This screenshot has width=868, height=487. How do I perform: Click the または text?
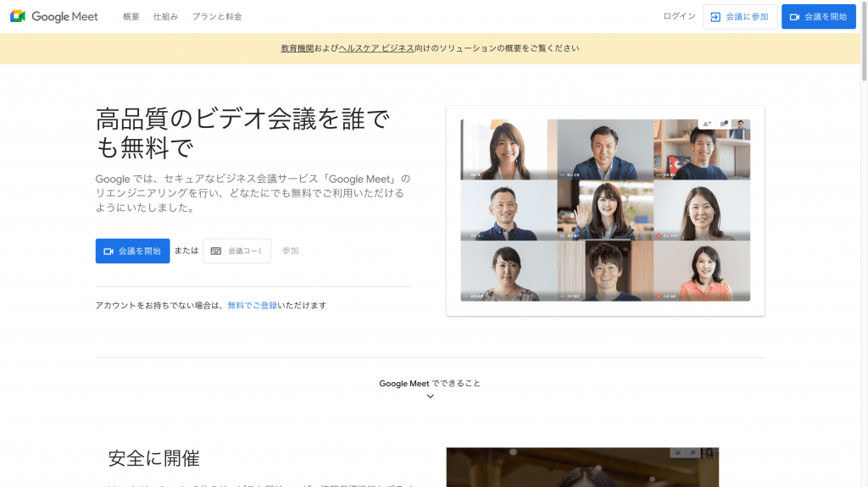point(186,251)
